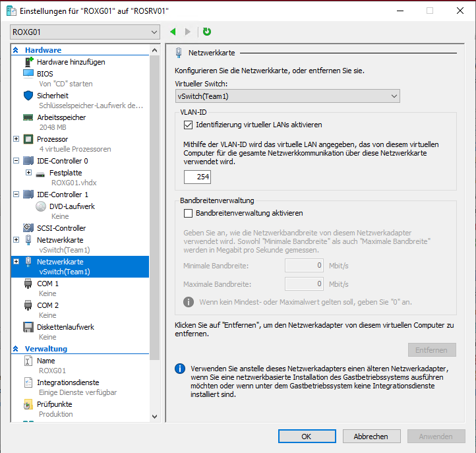Expand the Prozessor tree node
Viewport: 476px width, 453px height.
(16, 139)
